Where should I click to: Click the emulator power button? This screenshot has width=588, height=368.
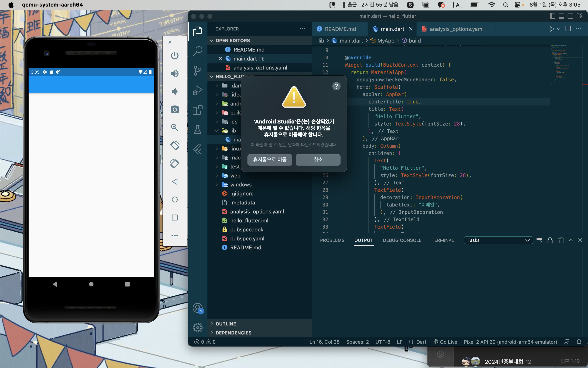point(175,55)
